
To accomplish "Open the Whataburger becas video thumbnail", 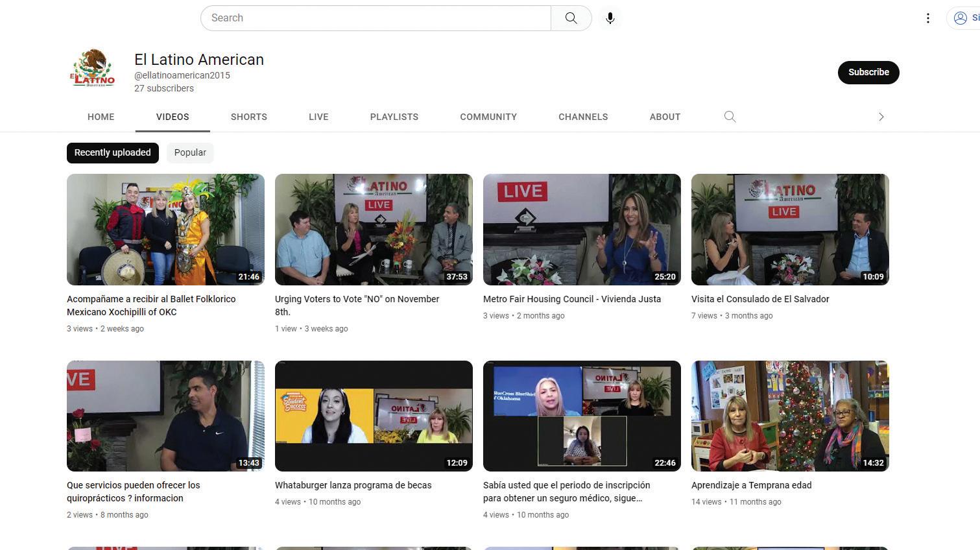I will tap(374, 416).
